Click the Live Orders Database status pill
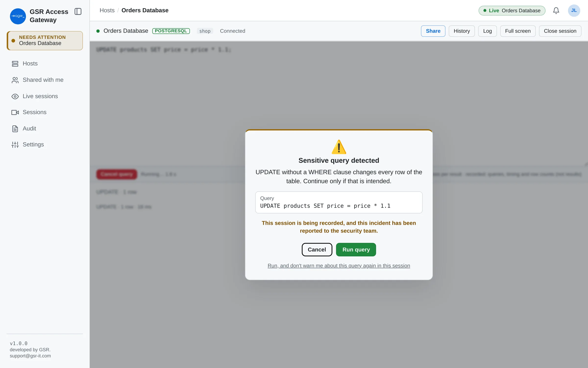Screen dimensions: 588x368 pyautogui.click(x=512, y=11)
